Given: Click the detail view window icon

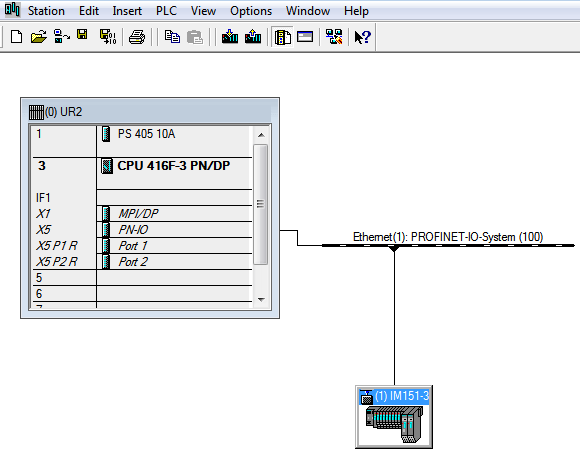Looking at the screenshot, I should coord(305,37).
